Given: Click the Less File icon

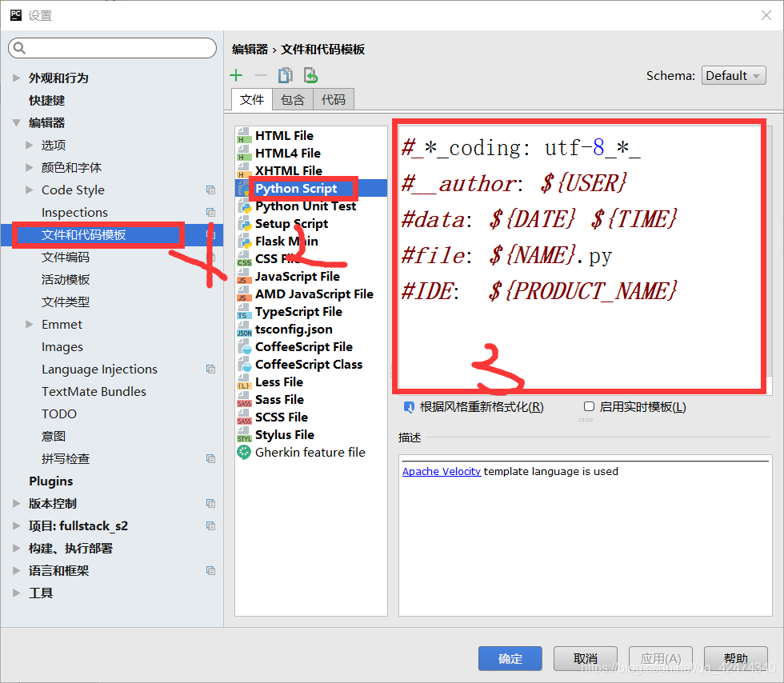Looking at the screenshot, I should click(244, 382).
